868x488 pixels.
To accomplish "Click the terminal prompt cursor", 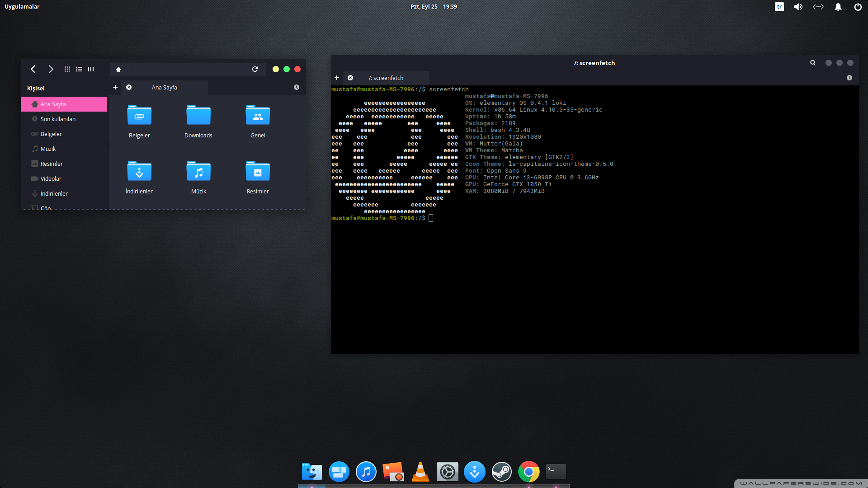I will click(x=431, y=218).
